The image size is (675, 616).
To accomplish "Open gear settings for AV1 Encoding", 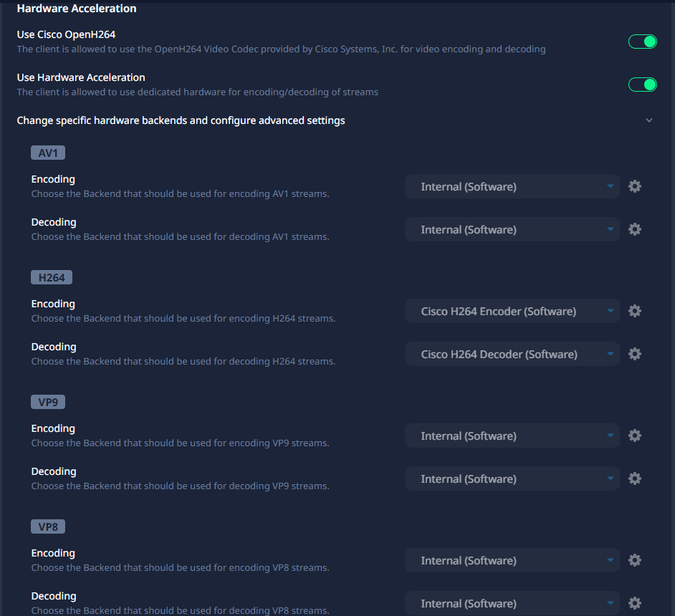I will 634,186.
